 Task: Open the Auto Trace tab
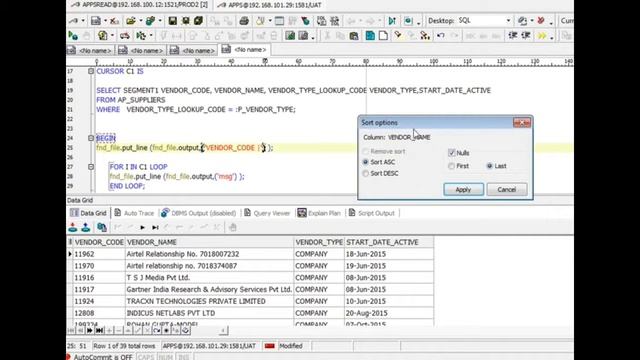(134, 213)
